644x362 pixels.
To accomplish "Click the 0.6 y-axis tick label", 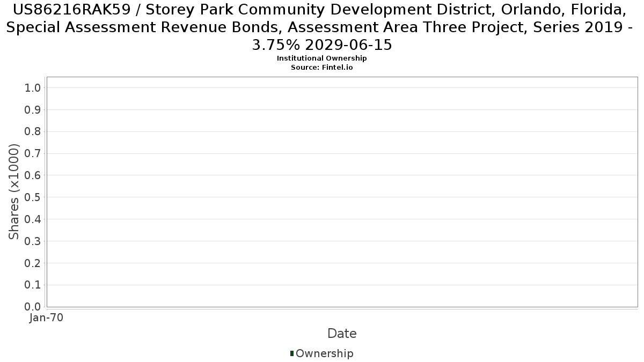I will (33, 175).
